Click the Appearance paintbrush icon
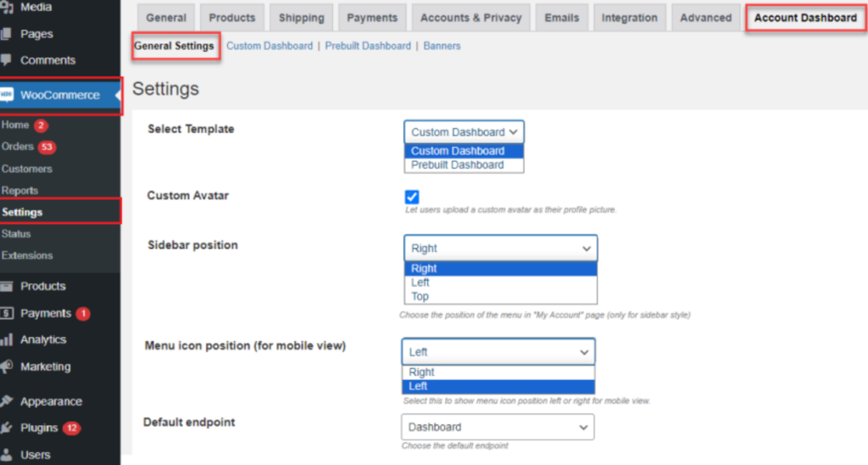Screen dimensions: 868x465 click(x=7, y=401)
